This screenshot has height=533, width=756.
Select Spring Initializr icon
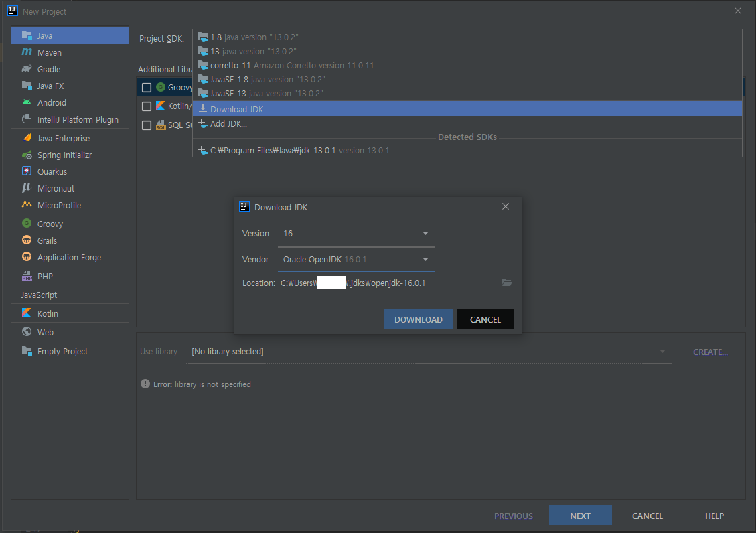point(27,155)
